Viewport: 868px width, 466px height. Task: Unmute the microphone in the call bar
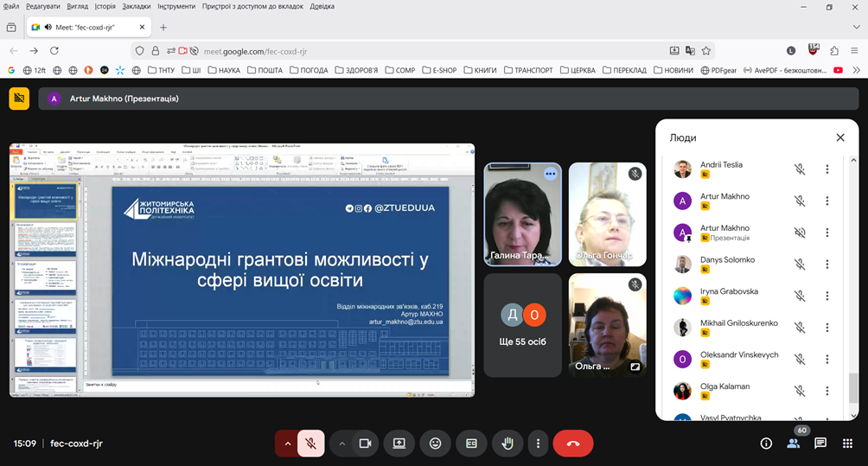click(x=310, y=444)
